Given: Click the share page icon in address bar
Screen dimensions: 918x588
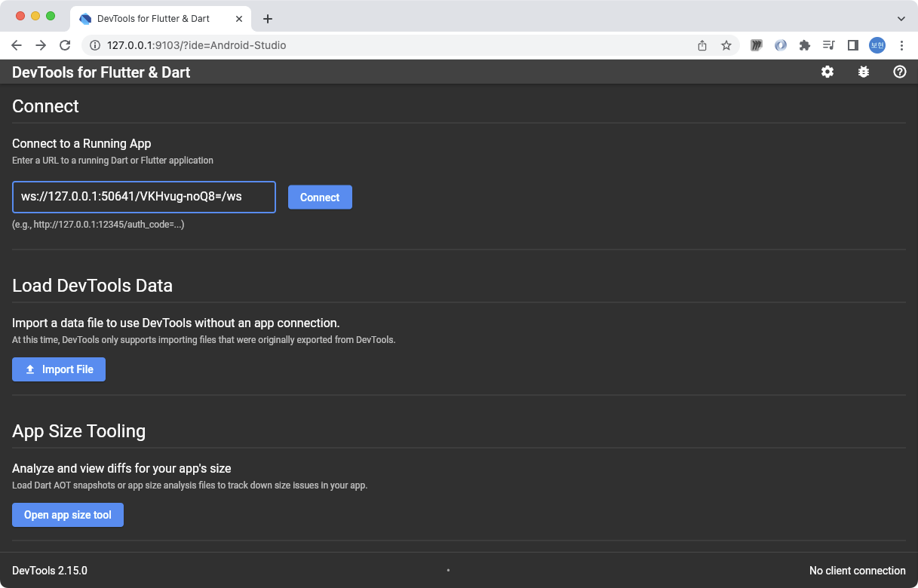Looking at the screenshot, I should pos(702,45).
